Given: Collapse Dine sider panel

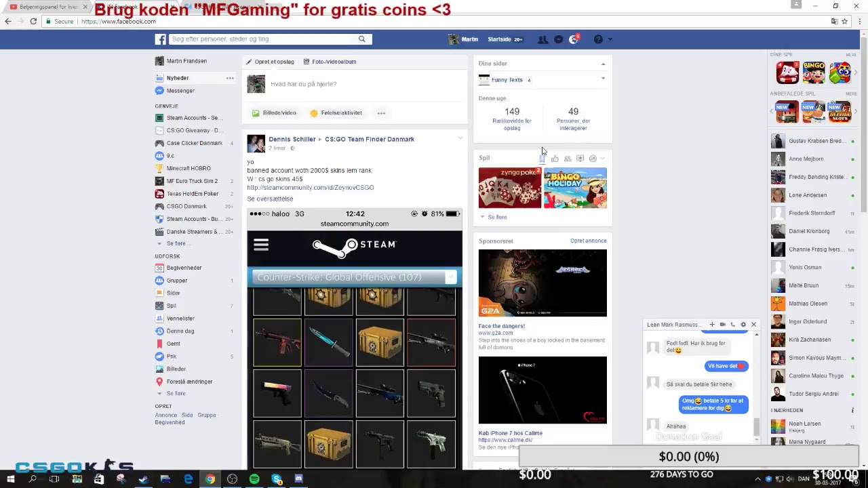Looking at the screenshot, I should (x=603, y=64).
